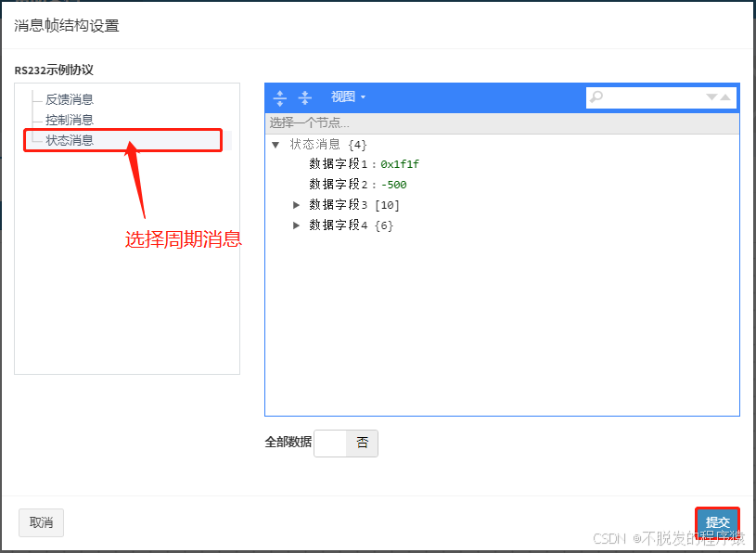Expand all fields in the JSON editor

(x=279, y=97)
